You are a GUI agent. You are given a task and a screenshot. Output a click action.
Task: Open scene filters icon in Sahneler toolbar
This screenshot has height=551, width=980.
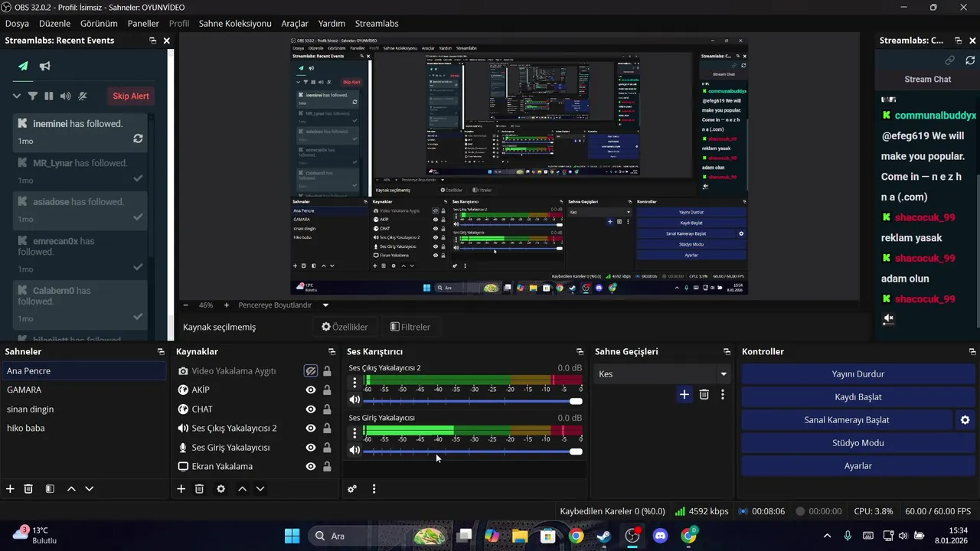[x=50, y=488]
